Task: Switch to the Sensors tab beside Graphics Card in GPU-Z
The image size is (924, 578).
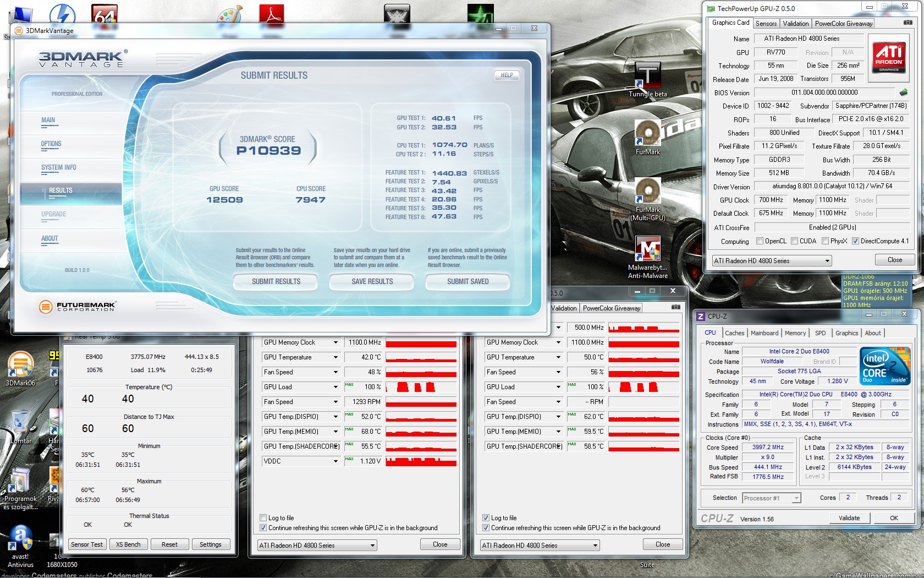Action: [766, 24]
